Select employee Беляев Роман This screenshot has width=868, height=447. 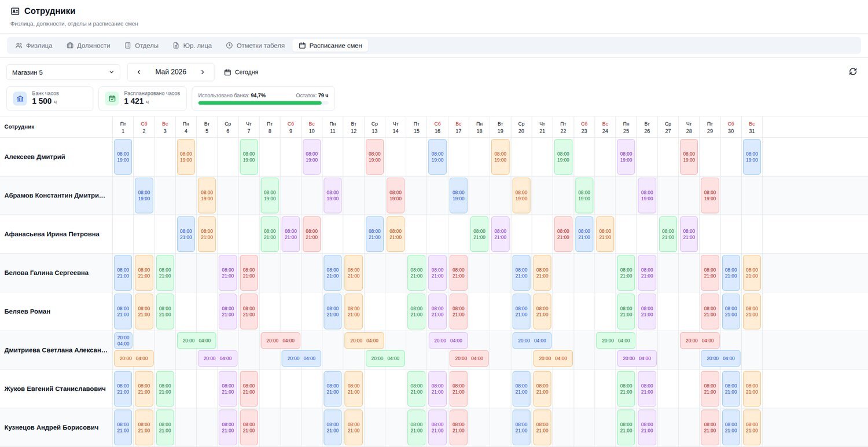point(27,312)
